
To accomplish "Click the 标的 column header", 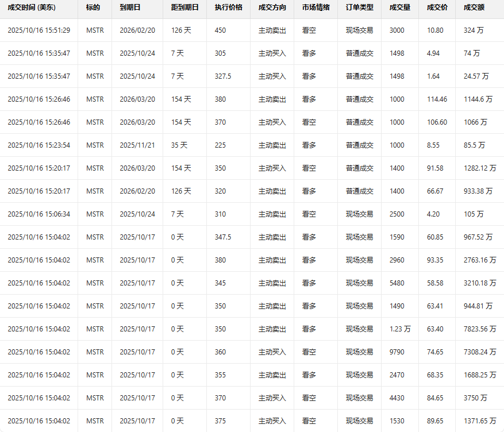I will 93,7.
